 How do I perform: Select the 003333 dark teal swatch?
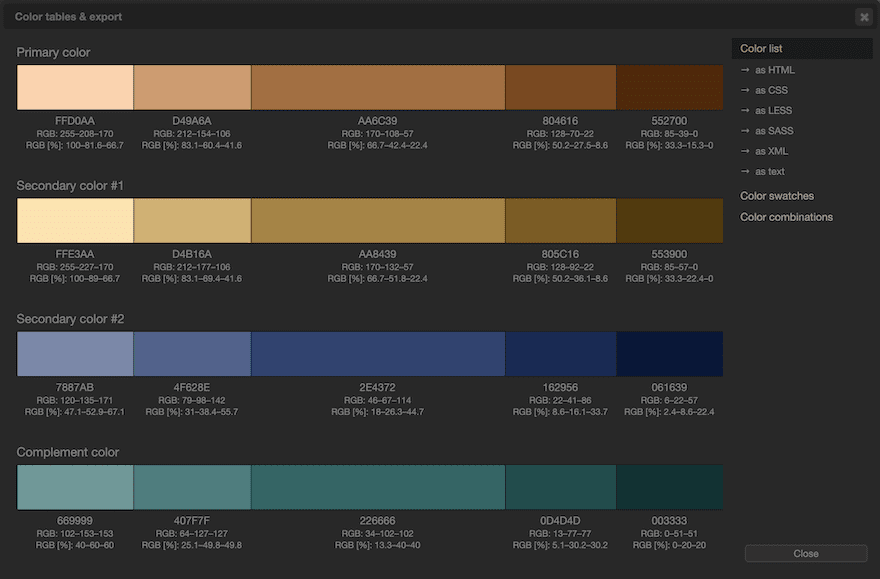point(669,487)
